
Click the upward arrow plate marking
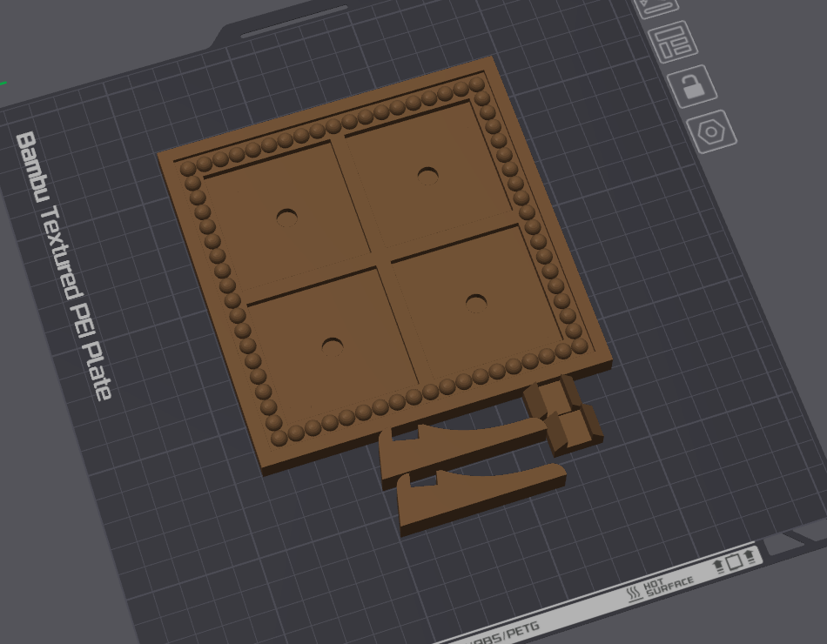click(717, 566)
